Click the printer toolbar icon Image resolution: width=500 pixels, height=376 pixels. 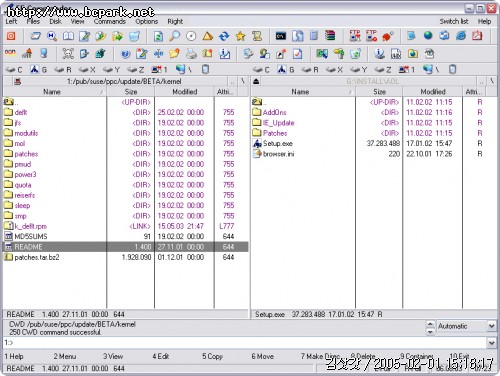click(191, 54)
